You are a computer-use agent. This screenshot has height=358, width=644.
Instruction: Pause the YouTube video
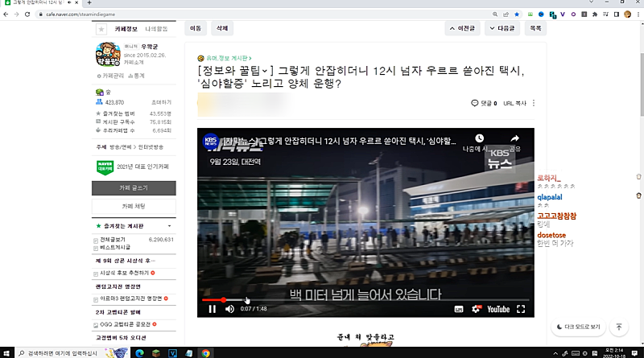point(212,309)
